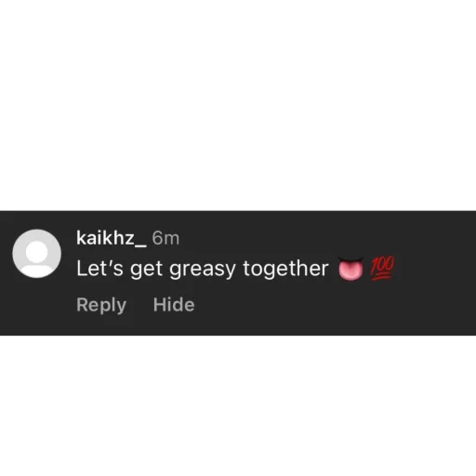Click the blank white area above the comment
Screen dimensions: 476x476
click(x=238, y=105)
